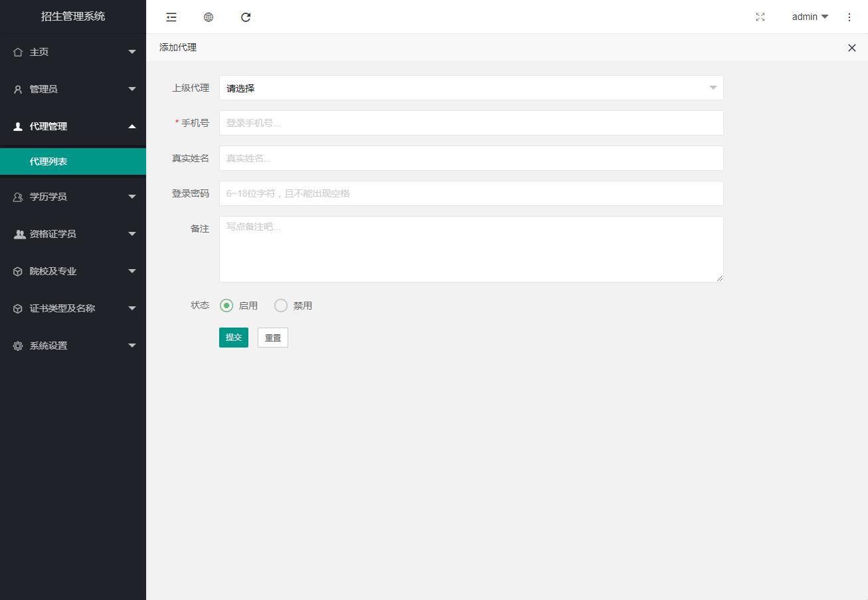Open the 上级代理 dropdown
Screen dimensions: 868x600
(471, 88)
